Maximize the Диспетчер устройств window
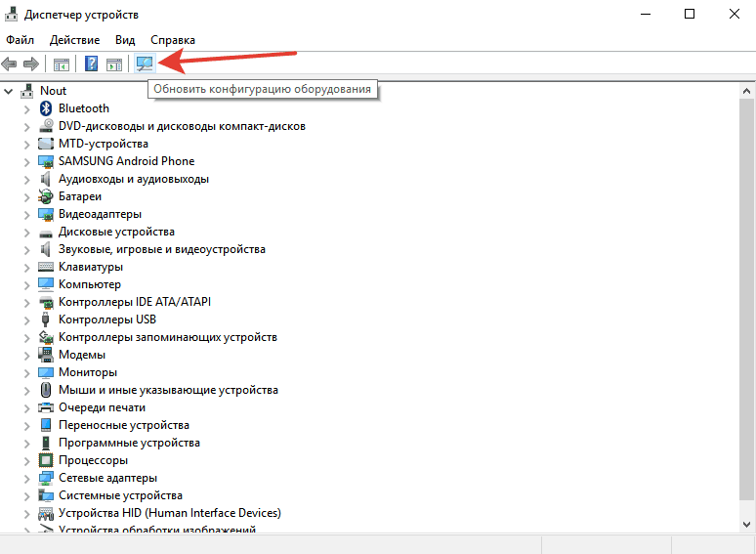The image size is (756, 554). point(690,14)
